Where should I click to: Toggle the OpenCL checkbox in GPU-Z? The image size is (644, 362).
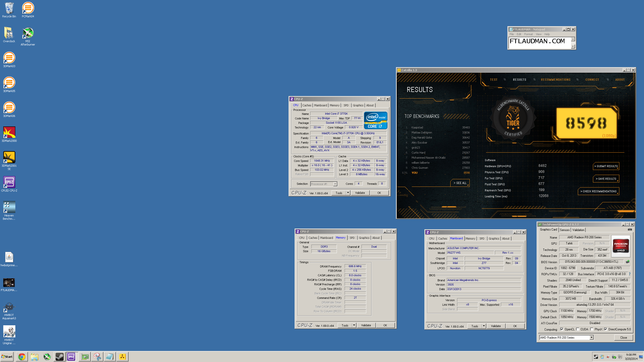click(561, 329)
